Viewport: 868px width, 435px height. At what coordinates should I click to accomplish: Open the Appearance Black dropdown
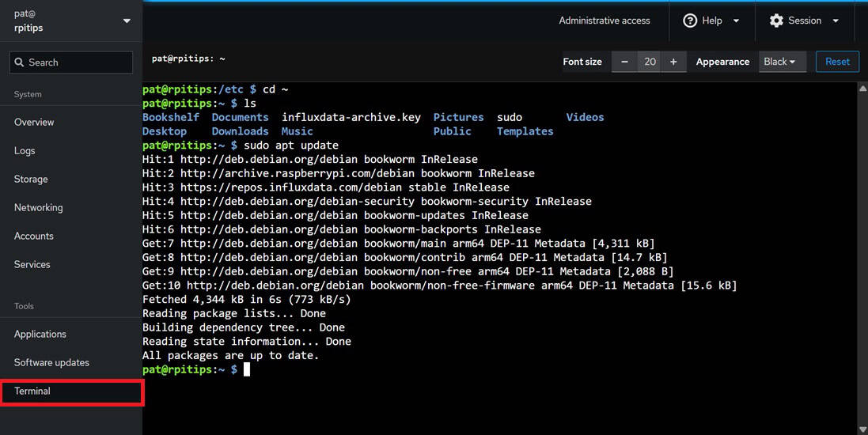pos(782,62)
